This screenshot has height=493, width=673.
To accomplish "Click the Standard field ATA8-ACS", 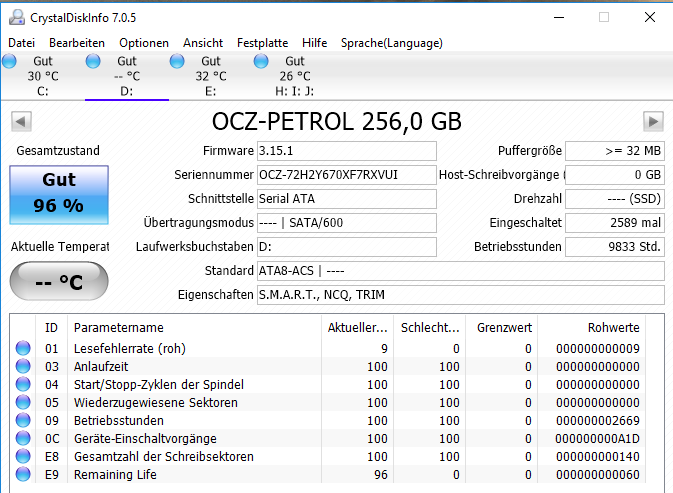I will pos(461,271).
